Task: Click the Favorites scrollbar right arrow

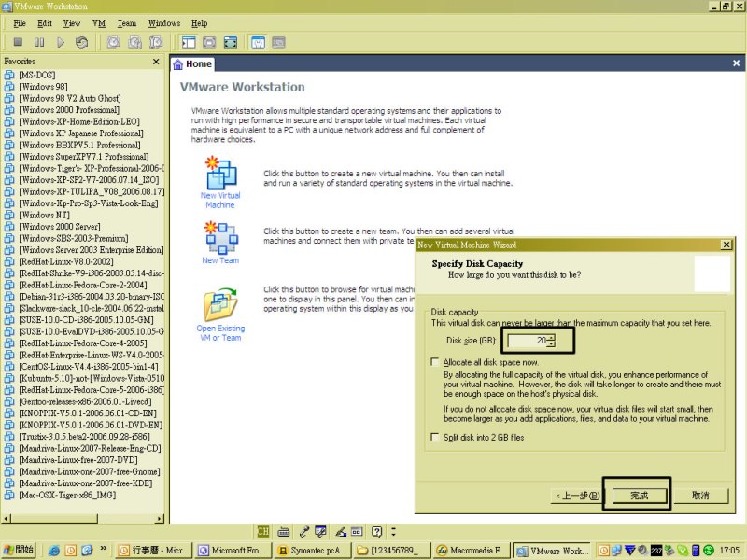Action: click(160, 519)
